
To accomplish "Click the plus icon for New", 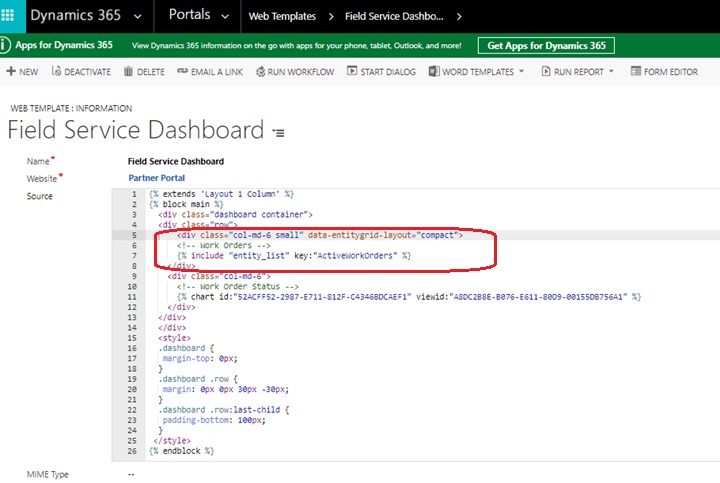I will pyautogui.click(x=11, y=71).
